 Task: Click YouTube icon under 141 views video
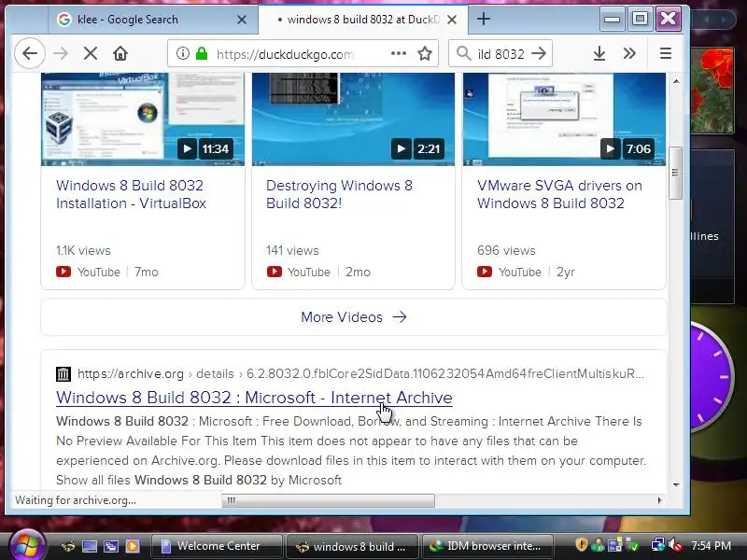coord(274,272)
